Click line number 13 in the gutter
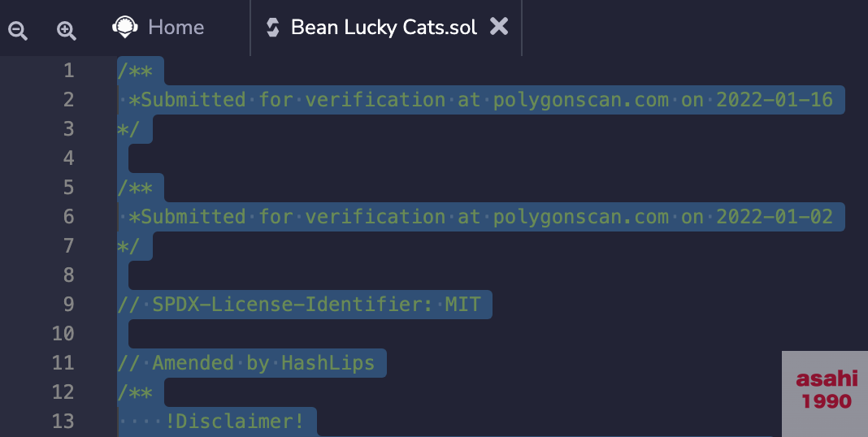 [63, 422]
